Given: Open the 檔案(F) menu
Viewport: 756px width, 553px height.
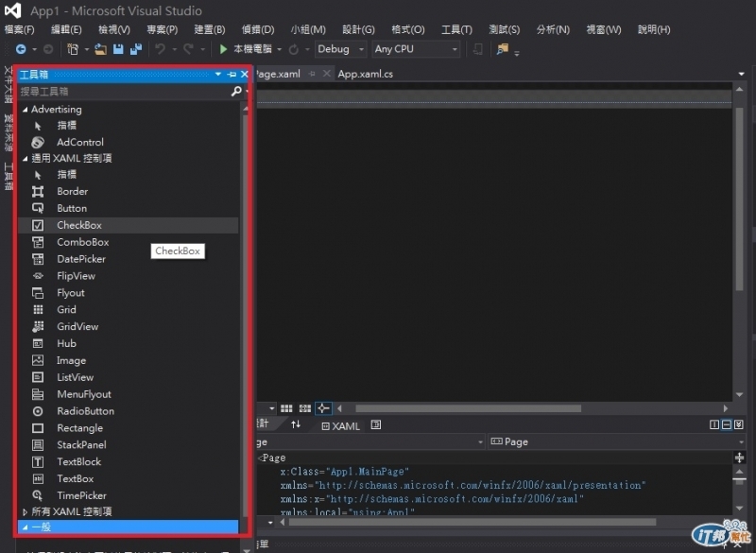Looking at the screenshot, I should 20,30.
